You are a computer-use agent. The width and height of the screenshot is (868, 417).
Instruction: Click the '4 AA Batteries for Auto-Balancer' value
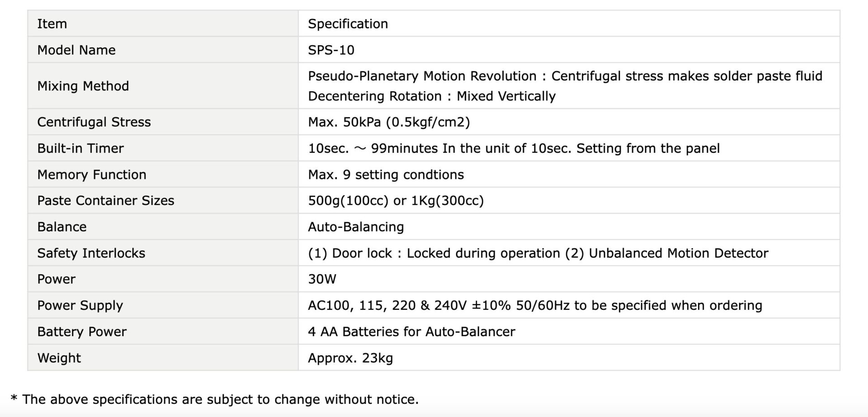coord(411,332)
